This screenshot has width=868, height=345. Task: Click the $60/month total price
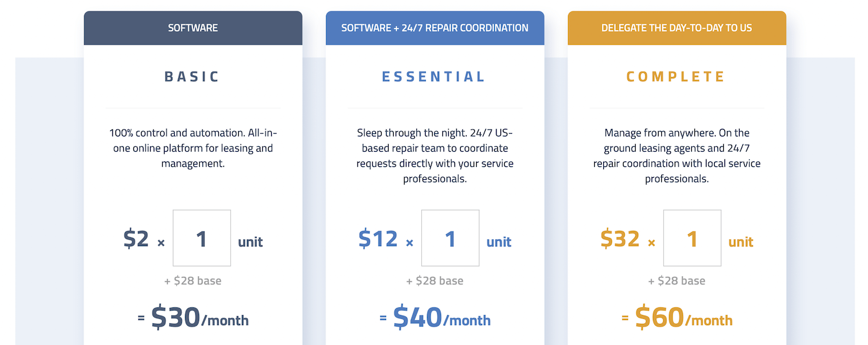pos(684,318)
